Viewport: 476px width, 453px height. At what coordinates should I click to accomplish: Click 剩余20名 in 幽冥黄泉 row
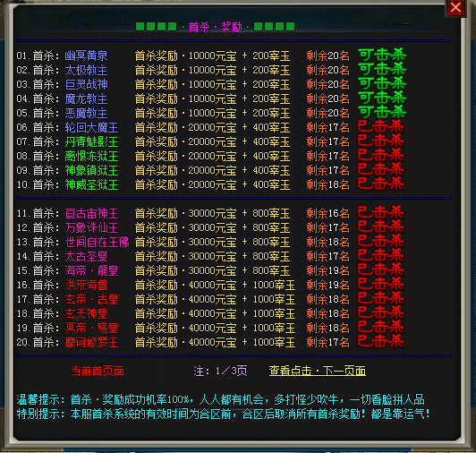pos(327,56)
